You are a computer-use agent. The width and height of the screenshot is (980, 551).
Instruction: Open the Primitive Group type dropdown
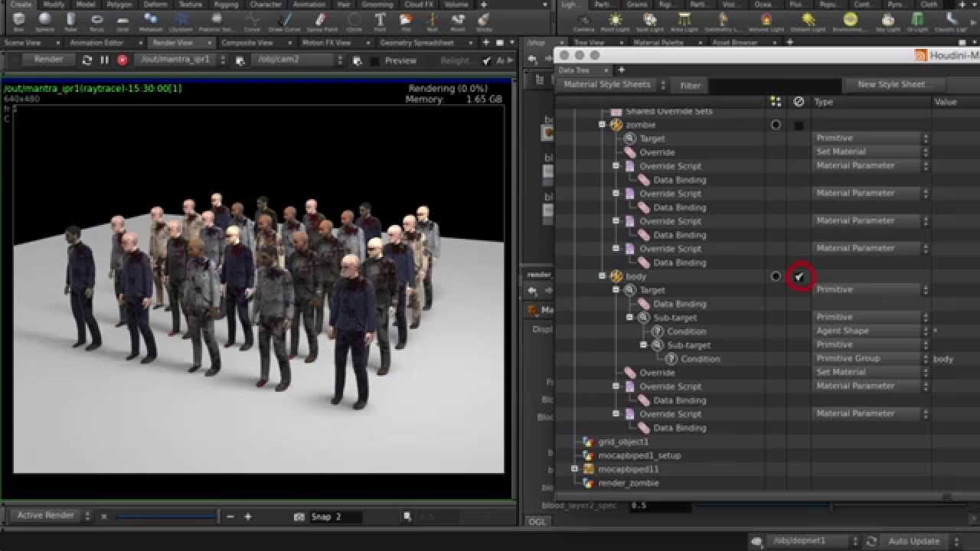[x=871, y=359]
